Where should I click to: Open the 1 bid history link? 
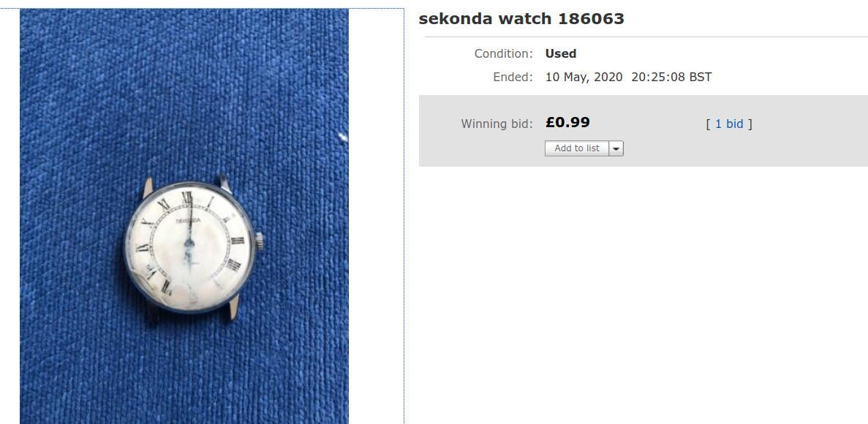[x=728, y=124]
